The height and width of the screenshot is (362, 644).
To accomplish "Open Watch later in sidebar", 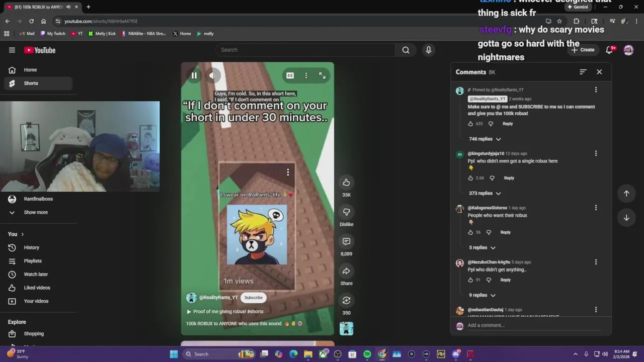I will (39, 275).
